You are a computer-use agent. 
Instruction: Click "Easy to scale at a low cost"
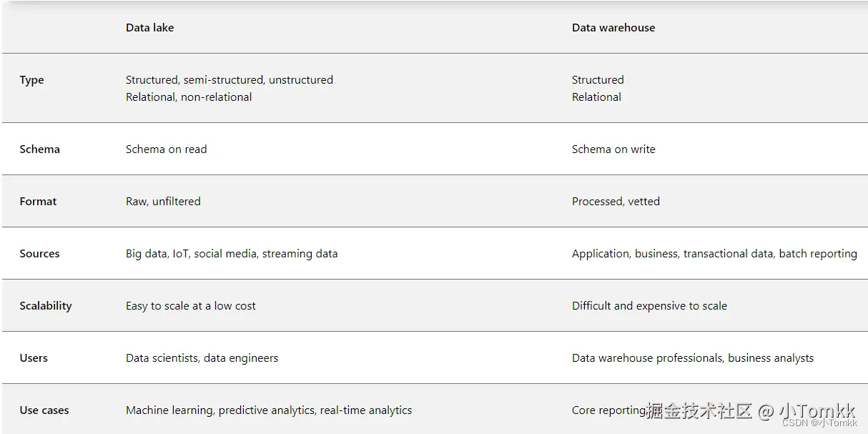[x=190, y=306]
